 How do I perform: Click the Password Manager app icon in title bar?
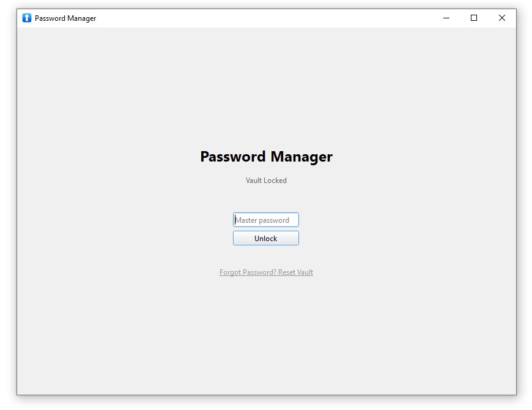pyautogui.click(x=27, y=18)
